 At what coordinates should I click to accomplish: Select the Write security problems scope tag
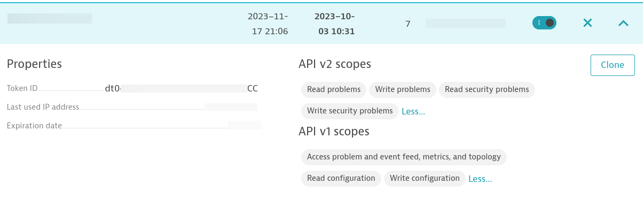[x=350, y=111]
